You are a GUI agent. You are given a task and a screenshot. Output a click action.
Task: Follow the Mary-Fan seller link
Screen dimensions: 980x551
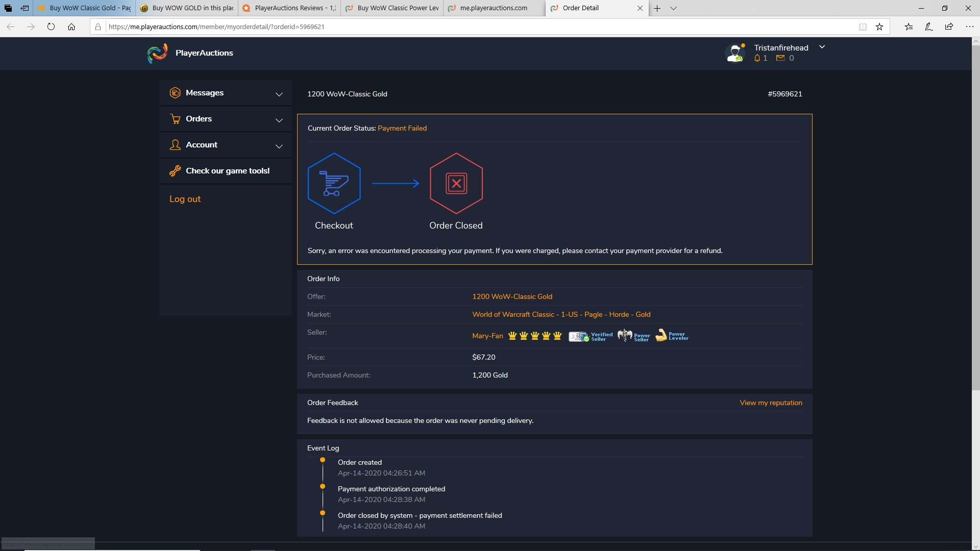point(486,336)
